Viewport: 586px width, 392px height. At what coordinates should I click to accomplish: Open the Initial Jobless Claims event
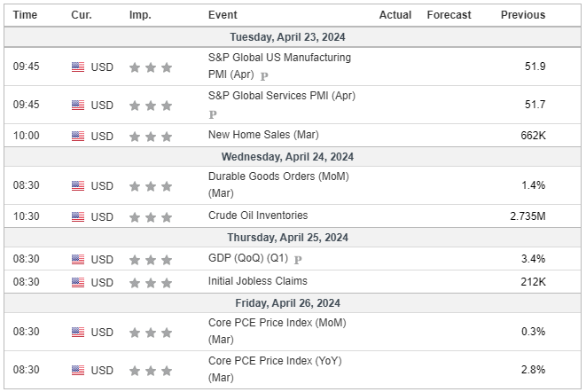pyautogui.click(x=257, y=281)
